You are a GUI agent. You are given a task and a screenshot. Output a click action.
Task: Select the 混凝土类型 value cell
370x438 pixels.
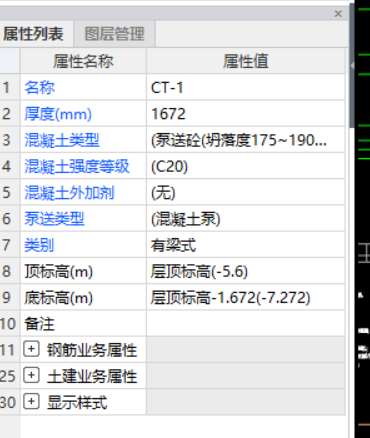246,140
